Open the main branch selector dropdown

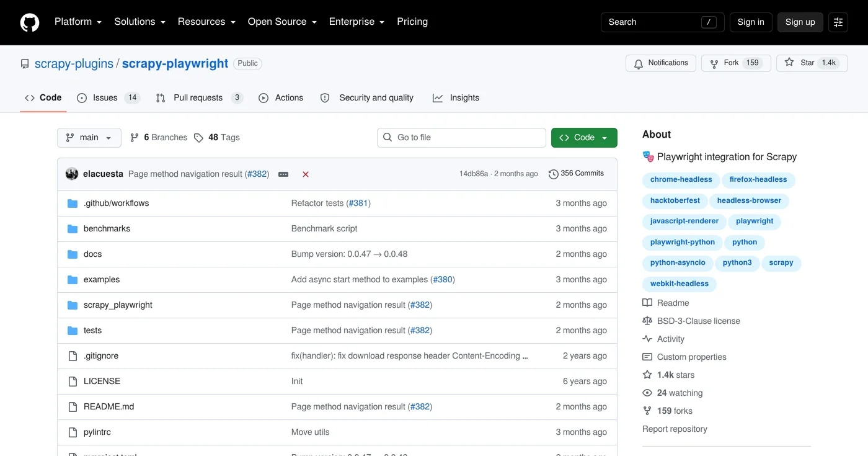pos(89,138)
